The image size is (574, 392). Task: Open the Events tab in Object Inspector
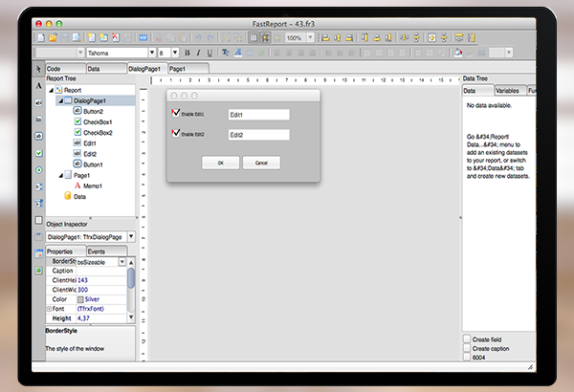[x=97, y=250]
